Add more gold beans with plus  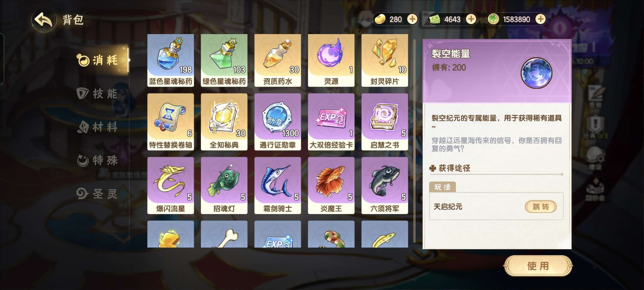(x=412, y=19)
